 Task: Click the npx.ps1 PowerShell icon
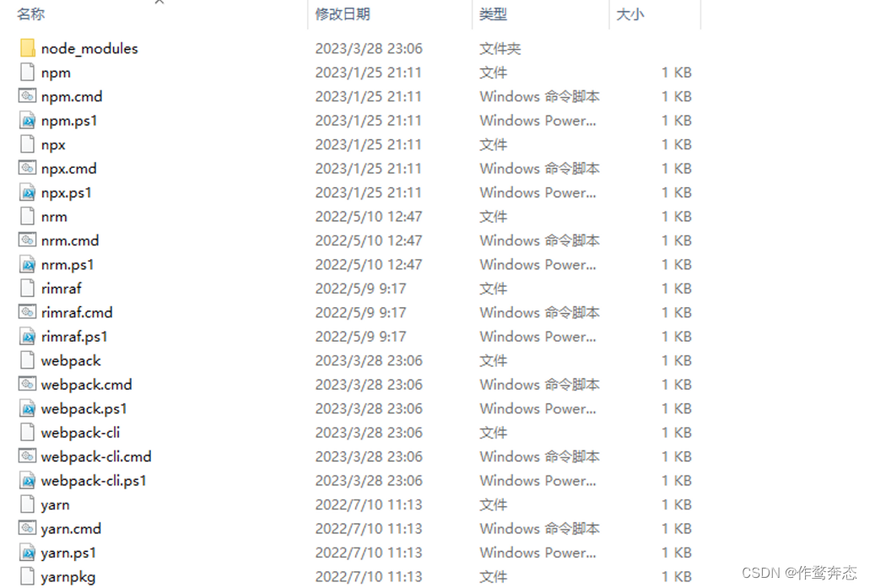point(27,192)
